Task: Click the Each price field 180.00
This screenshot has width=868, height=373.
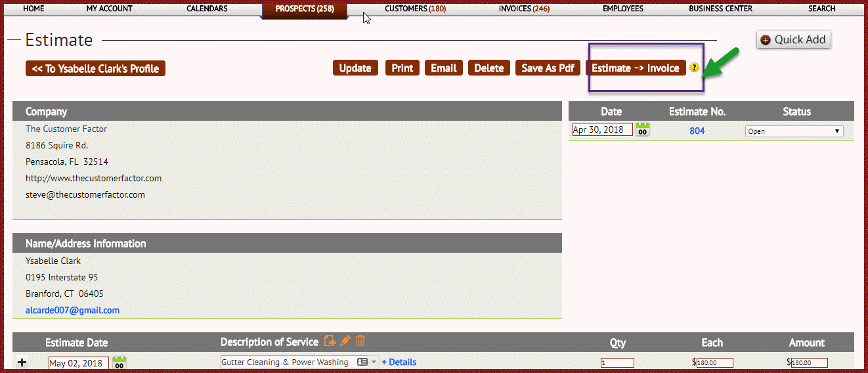Action: 714,362
